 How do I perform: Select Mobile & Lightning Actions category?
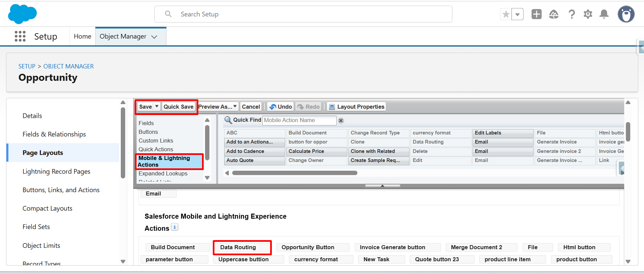169,161
